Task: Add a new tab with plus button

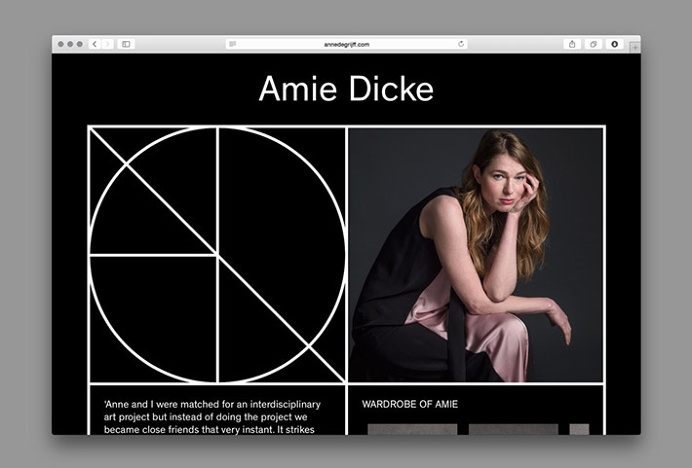Action: [x=635, y=47]
